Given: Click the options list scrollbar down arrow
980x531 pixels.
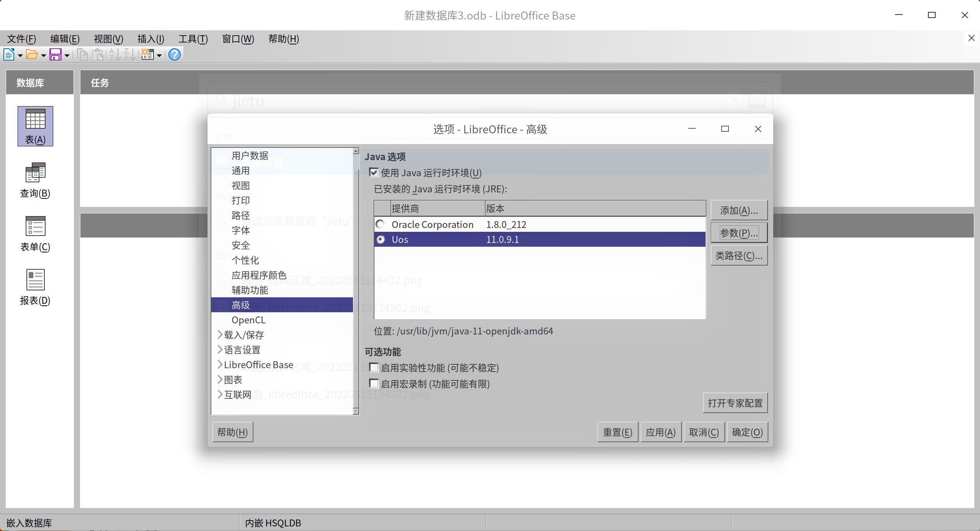Looking at the screenshot, I should click(356, 411).
